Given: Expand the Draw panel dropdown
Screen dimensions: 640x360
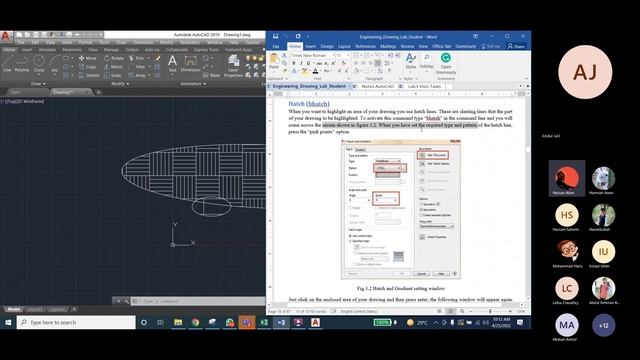Looking at the screenshot, I should (38, 84).
